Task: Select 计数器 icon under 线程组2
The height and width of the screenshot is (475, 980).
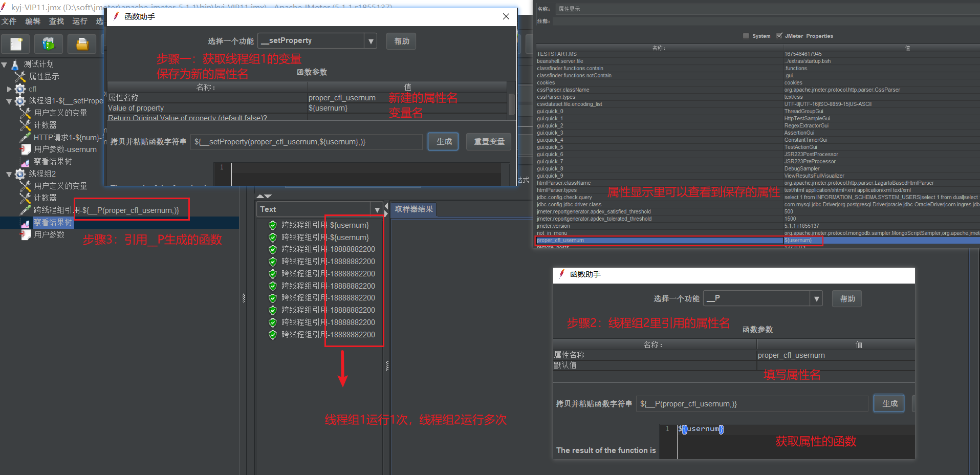Action: [x=26, y=198]
